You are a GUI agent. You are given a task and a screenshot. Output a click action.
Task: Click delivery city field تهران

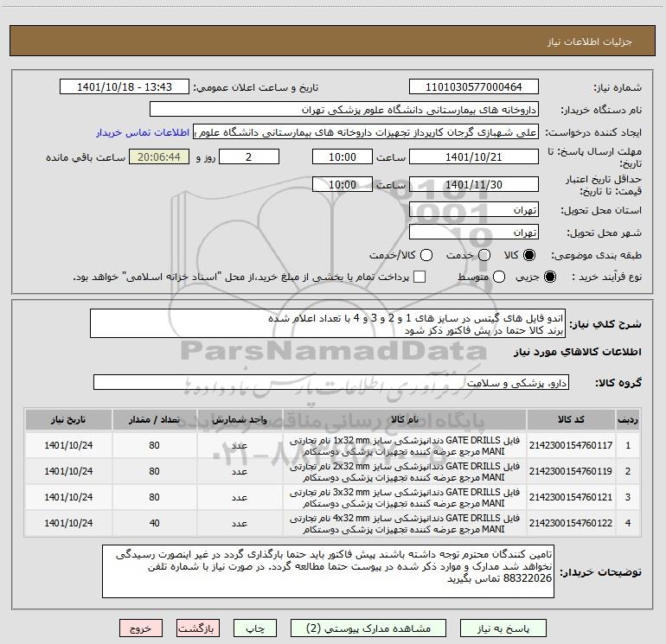coord(474,232)
